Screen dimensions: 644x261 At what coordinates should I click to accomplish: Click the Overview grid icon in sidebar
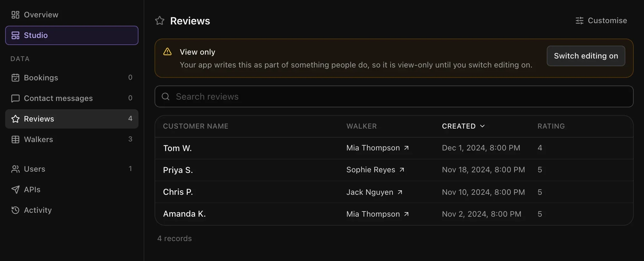(15, 15)
